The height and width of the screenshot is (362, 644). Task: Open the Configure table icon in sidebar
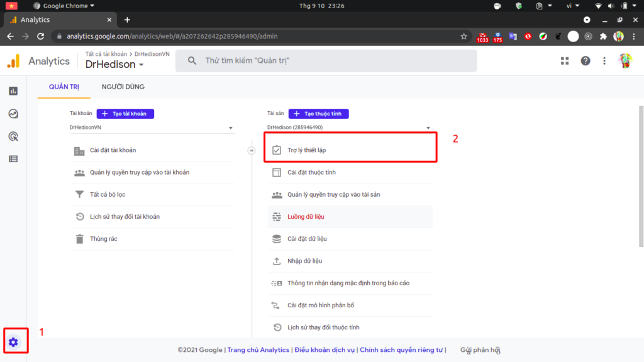(13, 159)
